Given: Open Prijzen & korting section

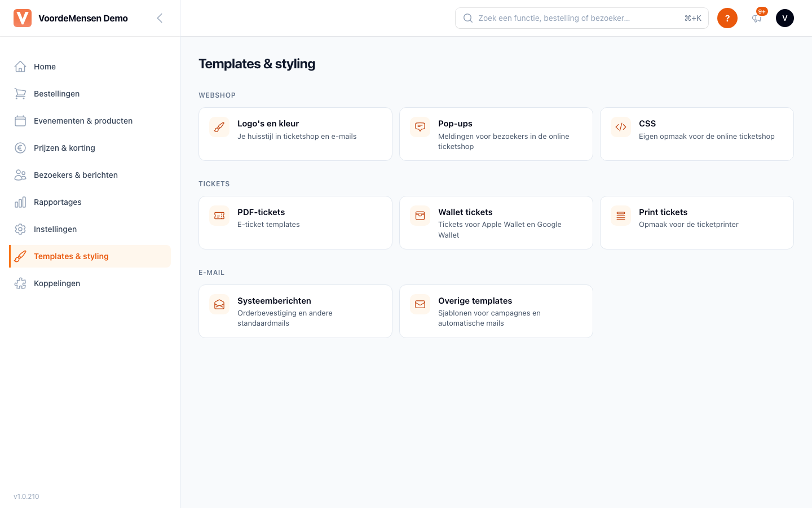Looking at the screenshot, I should [90, 148].
